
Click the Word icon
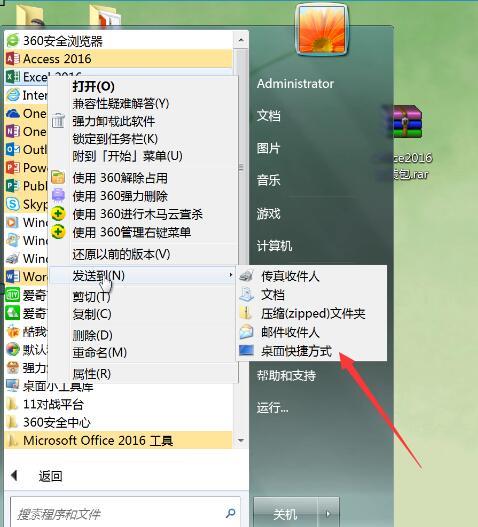coord(13,277)
